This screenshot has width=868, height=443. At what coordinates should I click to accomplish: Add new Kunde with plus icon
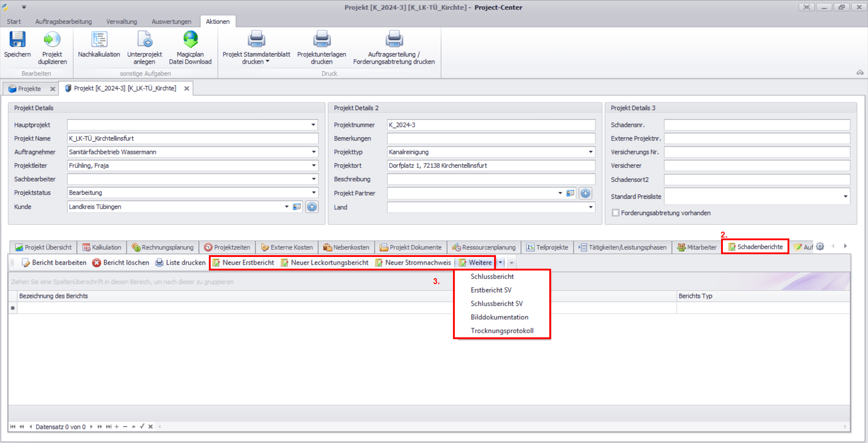pos(312,207)
